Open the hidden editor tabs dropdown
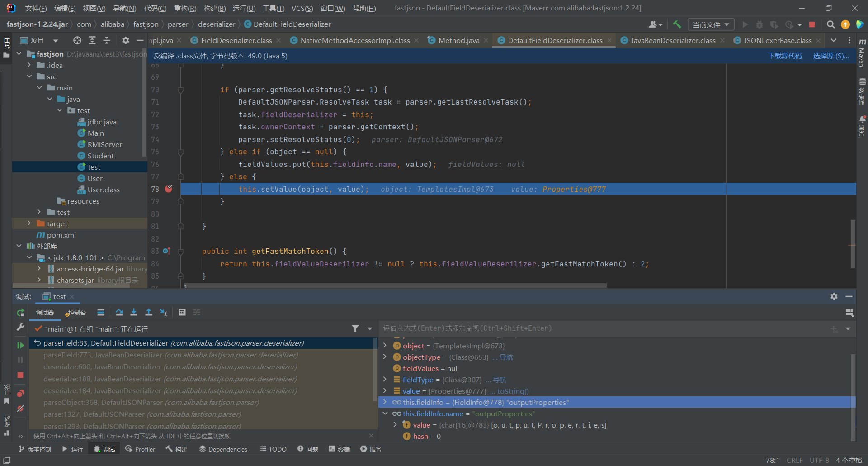The height and width of the screenshot is (466, 868). (x=834, y=40)
